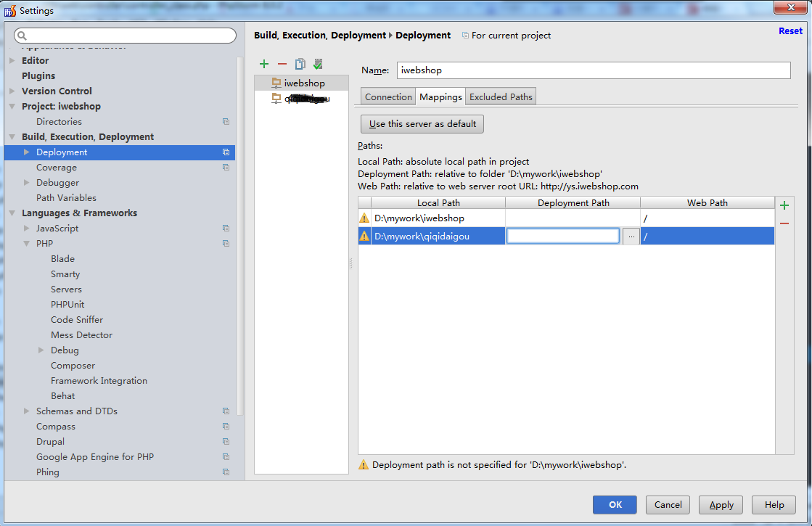This screenshot has width=812, height=526.
Task: Remove the selected server using the minus icon
Action: tap(282, 64)
